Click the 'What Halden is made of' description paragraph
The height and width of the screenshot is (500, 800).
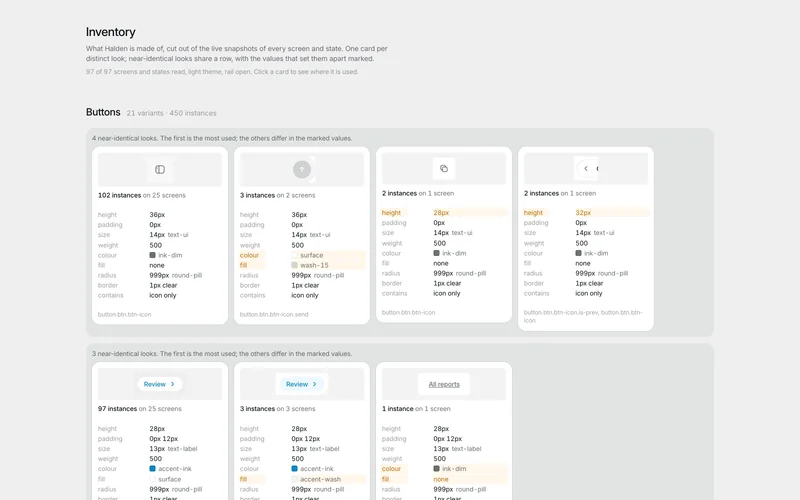[x=237, y=54]
